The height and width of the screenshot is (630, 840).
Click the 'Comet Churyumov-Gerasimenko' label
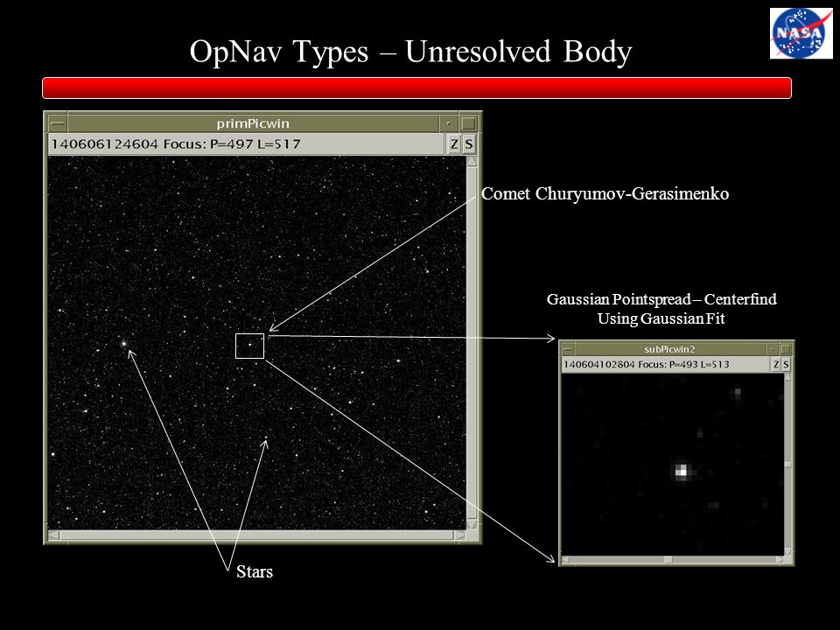tap(605, 193)
